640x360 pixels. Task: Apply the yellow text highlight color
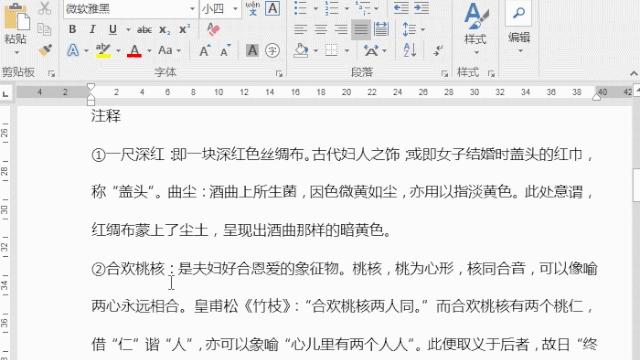[x=103, y=51]
